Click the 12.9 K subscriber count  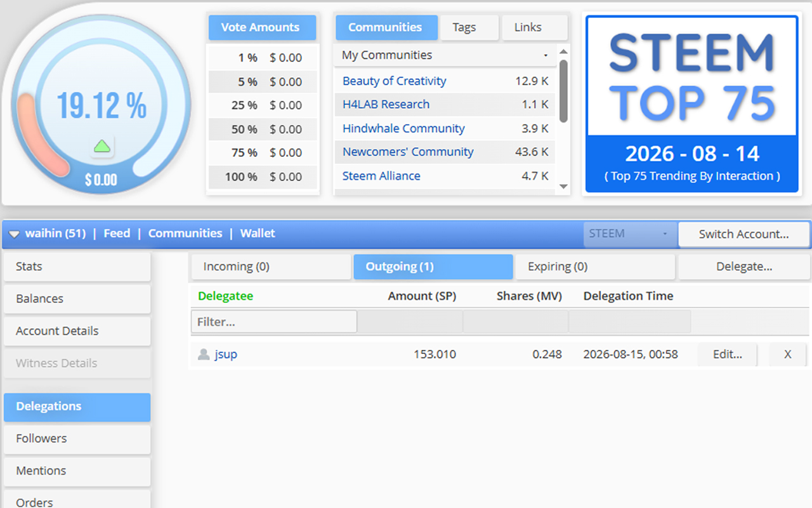(532, 81)
